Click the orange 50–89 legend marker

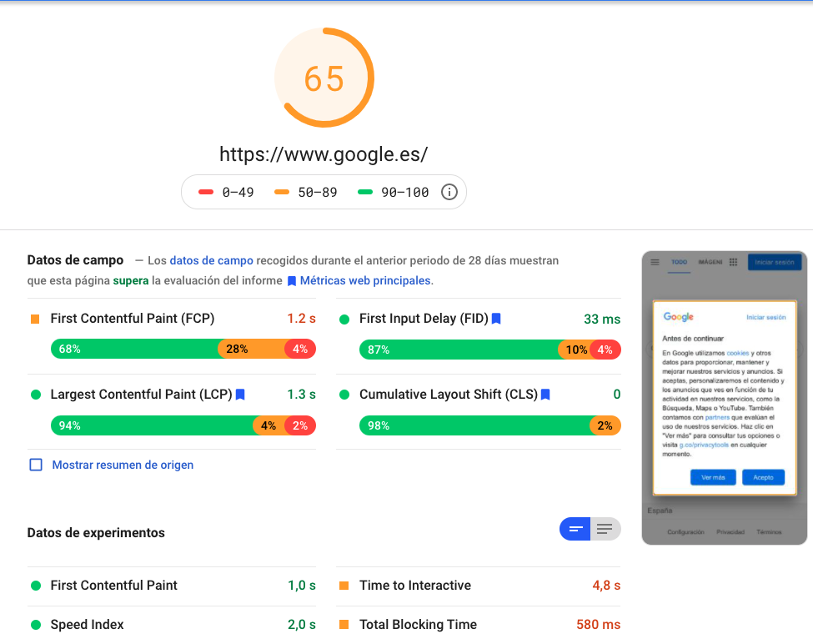[282, 192]
